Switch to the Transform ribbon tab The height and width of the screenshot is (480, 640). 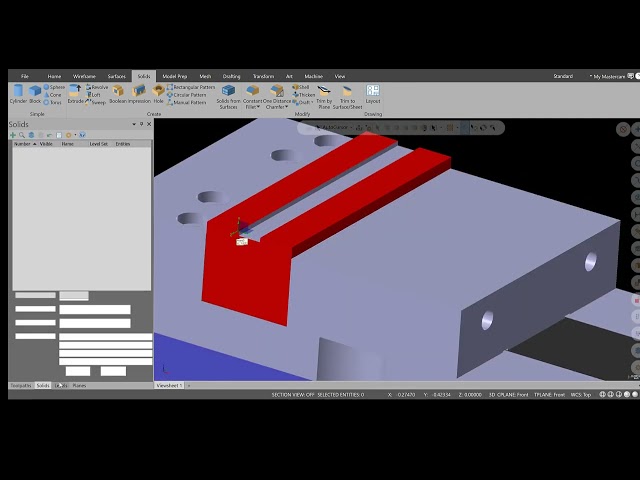point(263,76)
